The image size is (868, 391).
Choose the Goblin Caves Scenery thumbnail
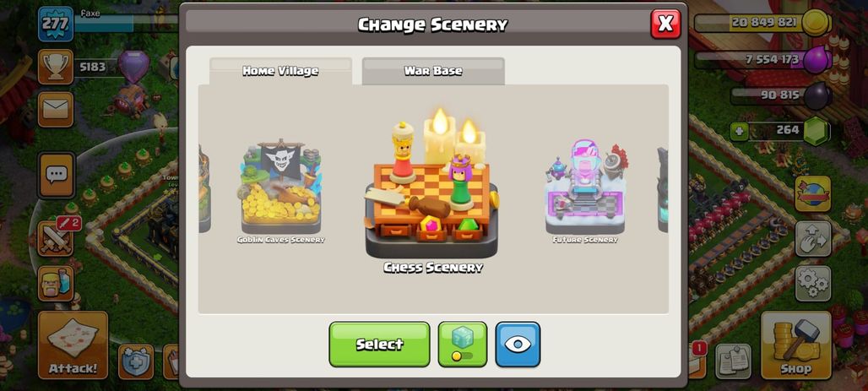[280, 191]
